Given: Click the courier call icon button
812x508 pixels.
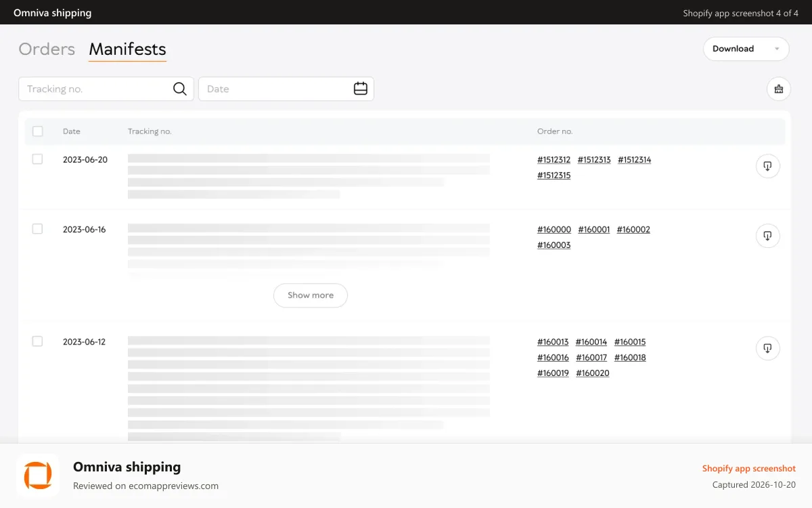Looking at the screenshot, I should [778, 89].
